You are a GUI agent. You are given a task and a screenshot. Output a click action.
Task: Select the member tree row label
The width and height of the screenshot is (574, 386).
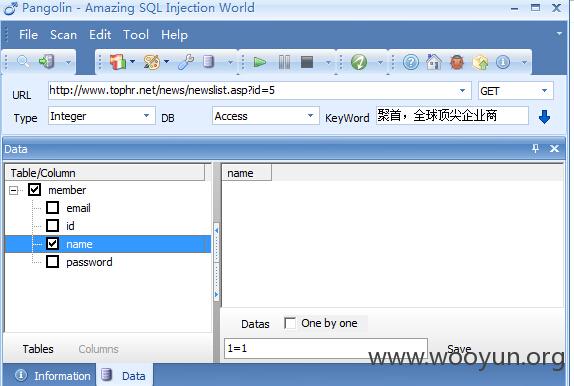(67, 190)
